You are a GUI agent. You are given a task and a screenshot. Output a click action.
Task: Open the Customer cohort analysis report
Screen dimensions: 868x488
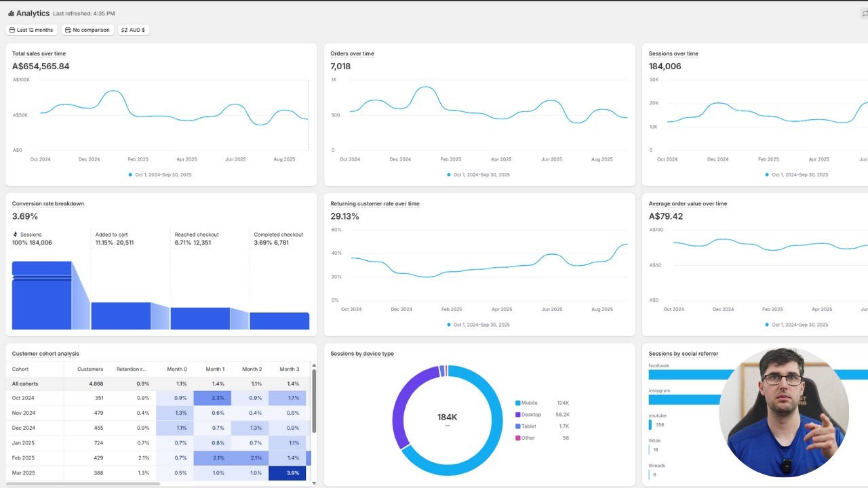tap(45, 353)
